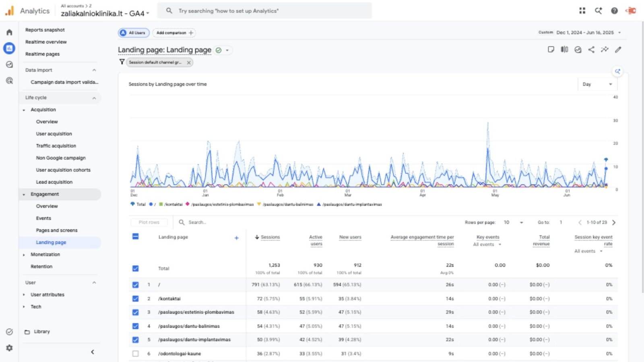Click the filter funnel icon
This screenshot has height=362, width=644.
click(x=122, y=62)
